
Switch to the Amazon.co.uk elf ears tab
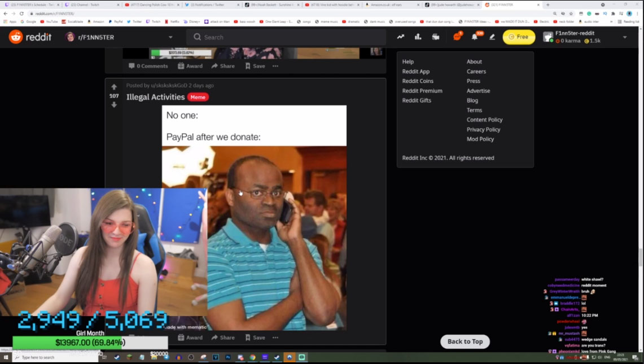392,5
